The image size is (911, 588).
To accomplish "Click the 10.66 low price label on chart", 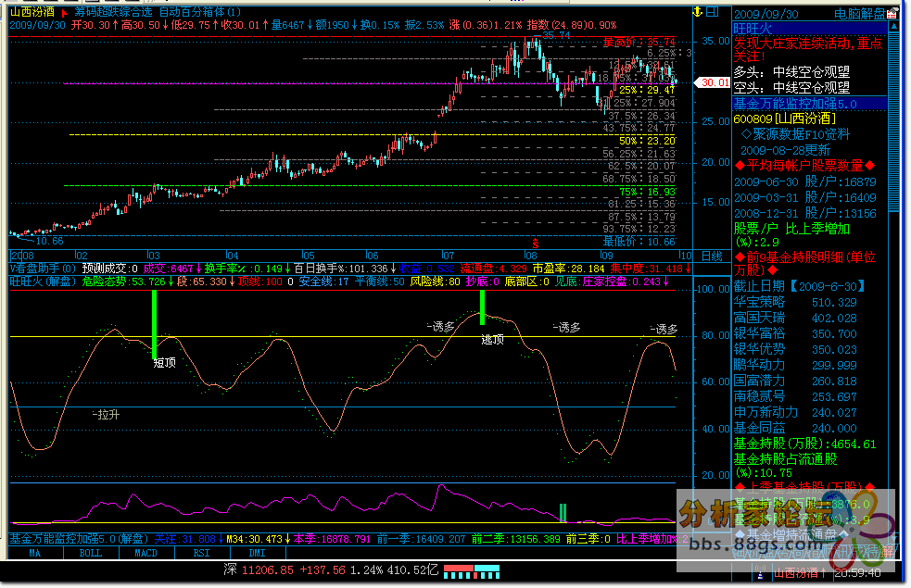I will pyautogui.click(x=49, y=241).
